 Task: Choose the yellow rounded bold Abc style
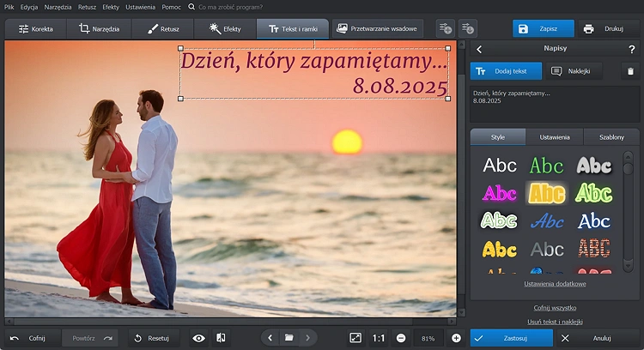pyautogui.click(x=500, y=249)
